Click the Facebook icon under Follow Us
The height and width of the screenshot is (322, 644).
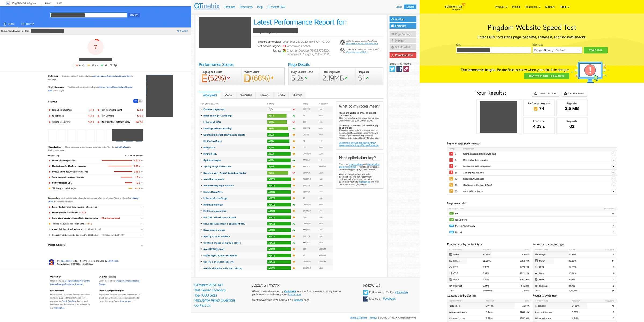(x=365, y=299)
